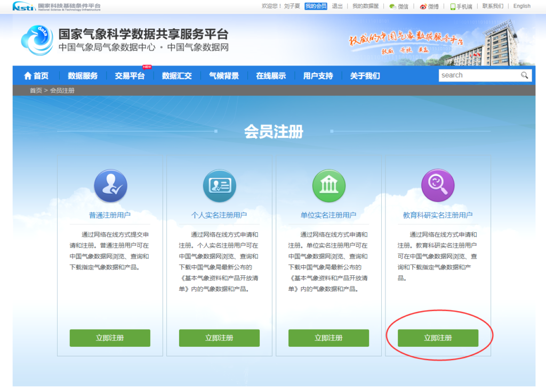Open the Weibo (微博) link icon
546x392 pixels.
tap(423, 6)
